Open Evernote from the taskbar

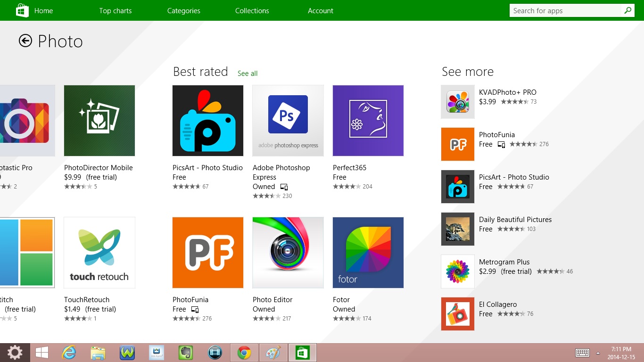pyautogui.click(x=186, y=353)
